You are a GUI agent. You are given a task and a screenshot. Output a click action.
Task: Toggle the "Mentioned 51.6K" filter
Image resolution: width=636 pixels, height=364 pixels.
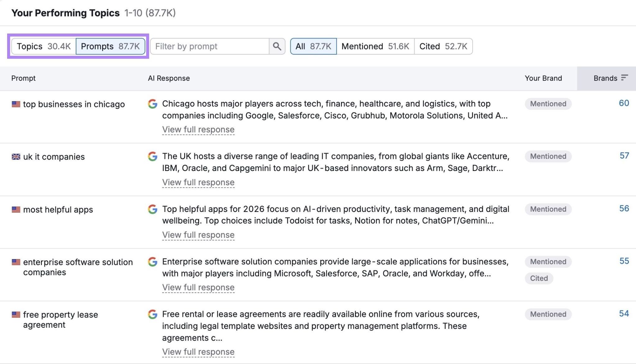pos(375,46)
